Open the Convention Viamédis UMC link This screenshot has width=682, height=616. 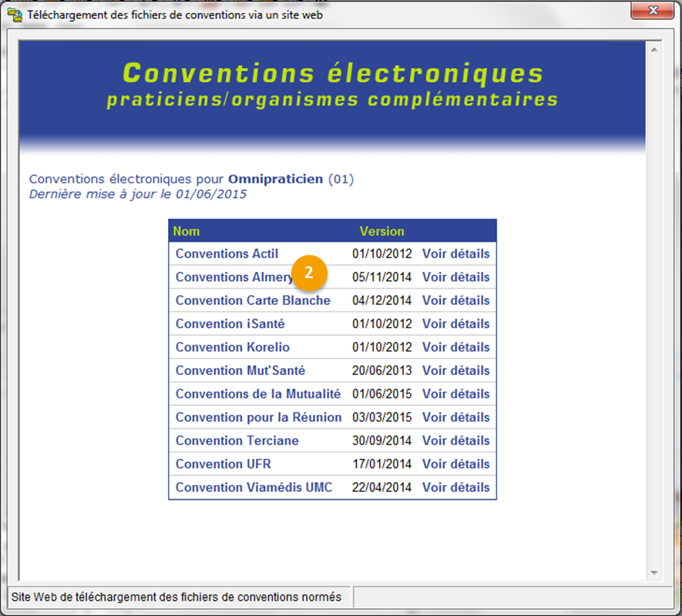(254, 487)
